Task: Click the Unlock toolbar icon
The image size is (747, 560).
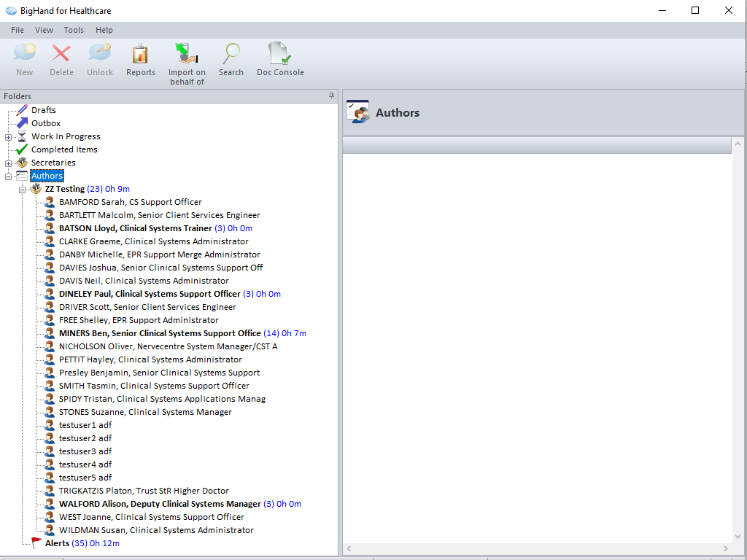Action: tap(99, 52)
